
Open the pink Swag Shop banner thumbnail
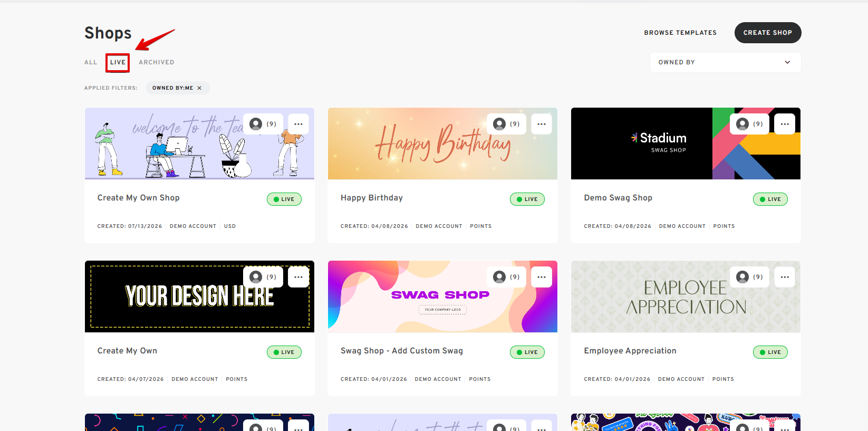[442, 296]
